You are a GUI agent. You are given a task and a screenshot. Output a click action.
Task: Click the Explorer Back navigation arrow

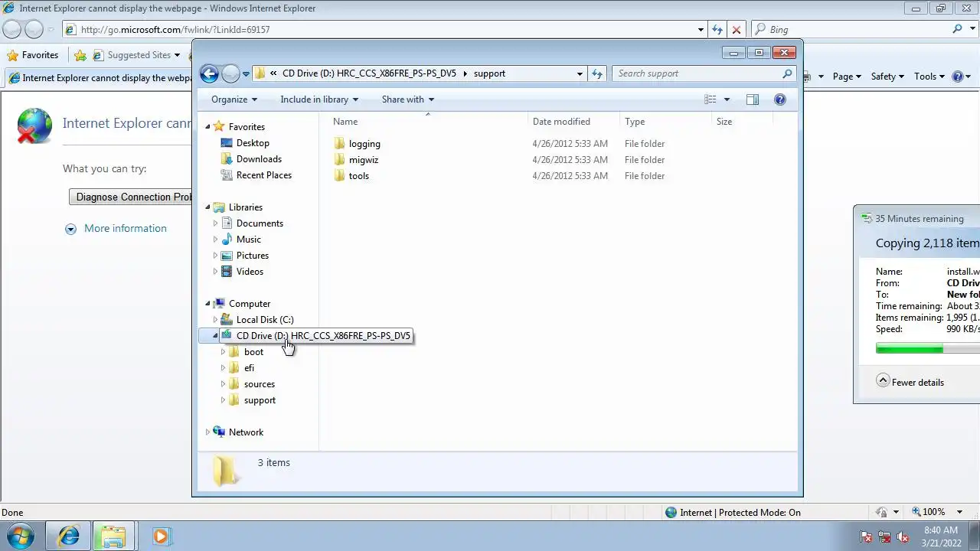(209, 73)
